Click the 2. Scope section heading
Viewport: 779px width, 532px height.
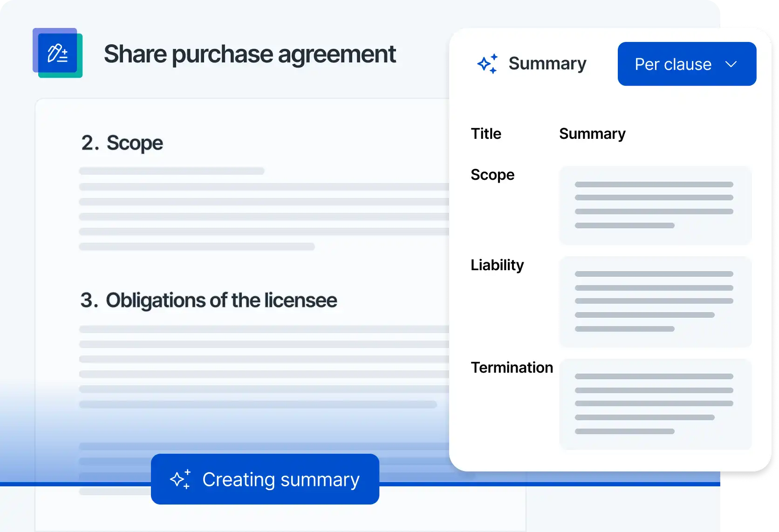point(122,143)
